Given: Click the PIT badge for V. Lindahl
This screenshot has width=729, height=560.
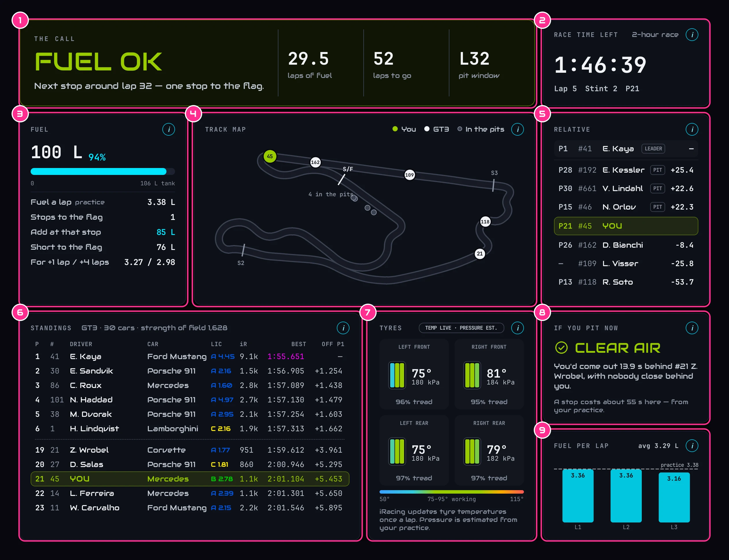Looking at the screenshot, I should coord(658,188).
